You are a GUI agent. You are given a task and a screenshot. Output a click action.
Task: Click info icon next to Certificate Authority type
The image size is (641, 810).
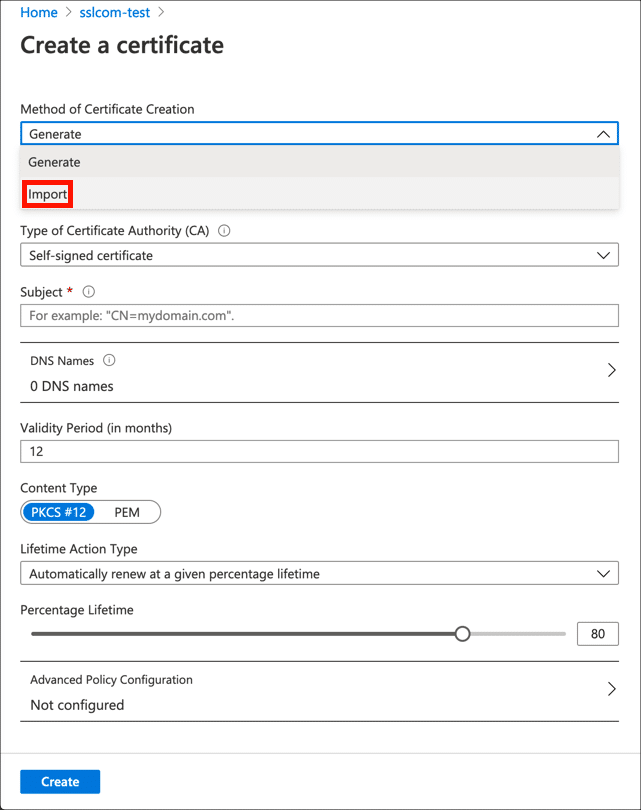[224, 230]
